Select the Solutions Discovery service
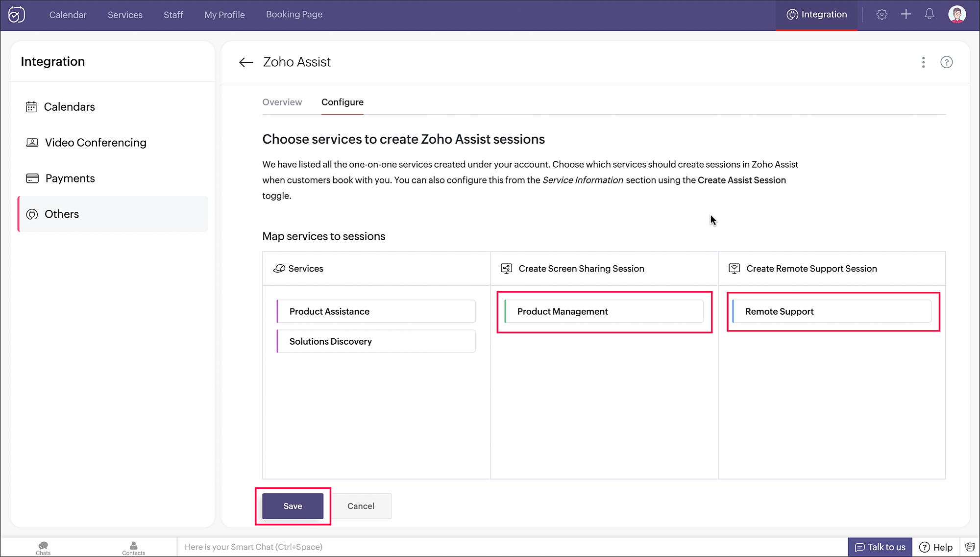Viewport: 980px width, 557px height. [x=376, y=341]
